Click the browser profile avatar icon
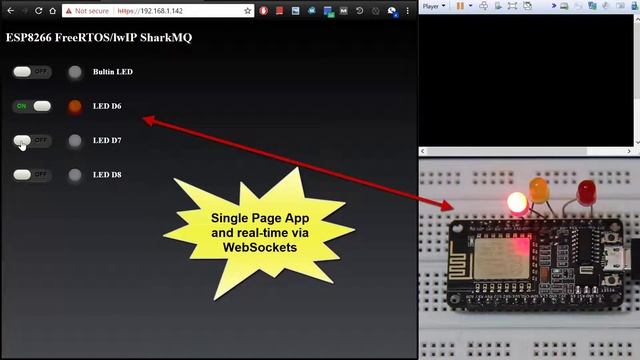 (x=392, y=11)
